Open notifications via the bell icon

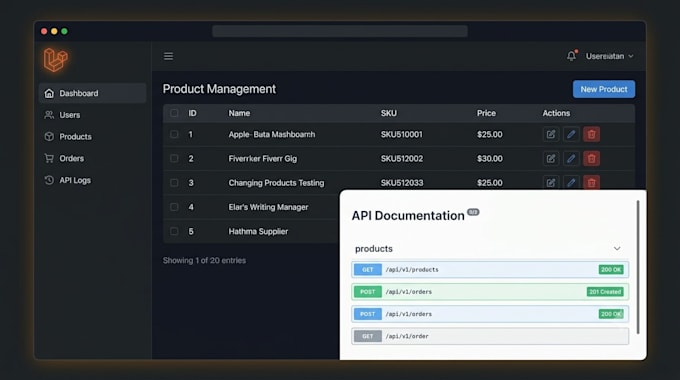coord(572,56)
